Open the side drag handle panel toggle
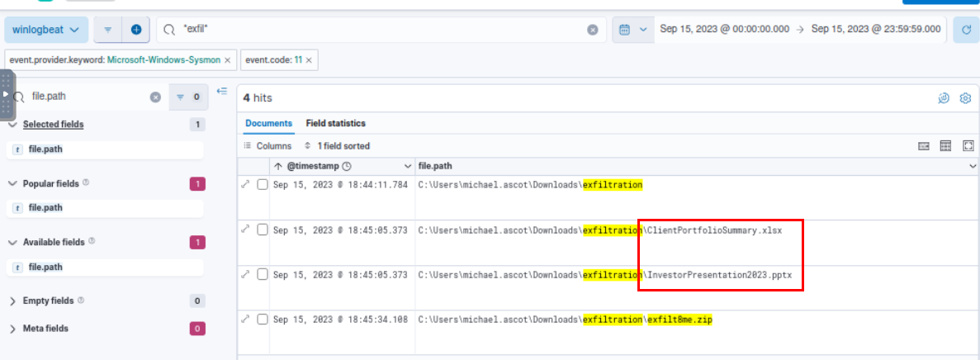Screen dimensions: 980x360 (7, 95)
